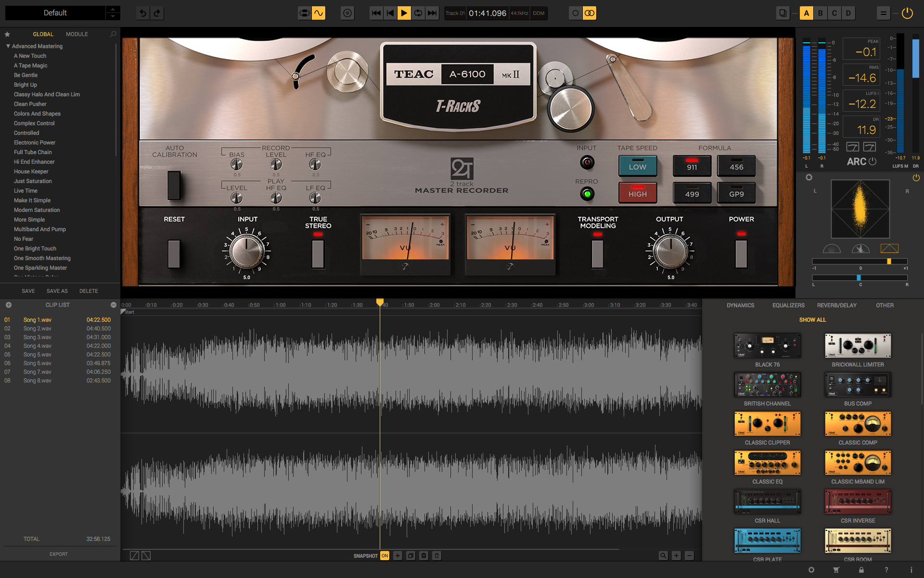Collapse the Advanced Mastering preset folder

pos(8,46)
